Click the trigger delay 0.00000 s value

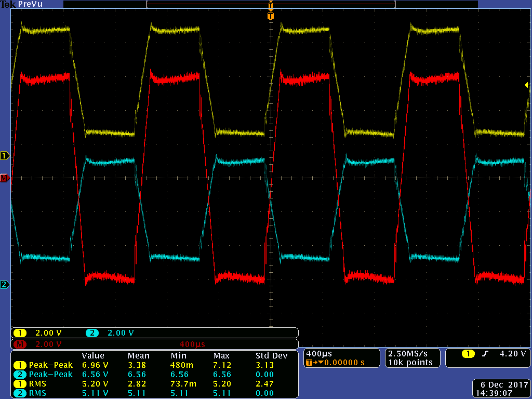(345, 362)
